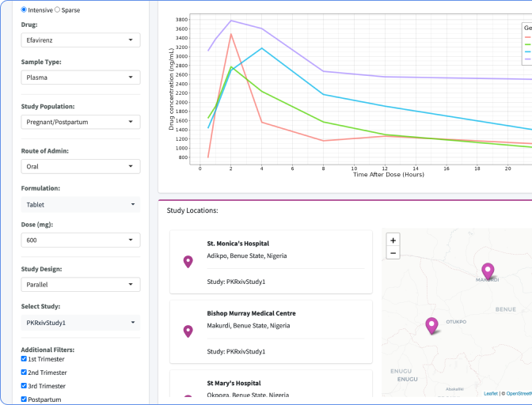Click the pin icon beside Bishop Murray Medical Centre
Viewport: 532px width, 405px height.
pyautogui.click(x=188, y=331)
